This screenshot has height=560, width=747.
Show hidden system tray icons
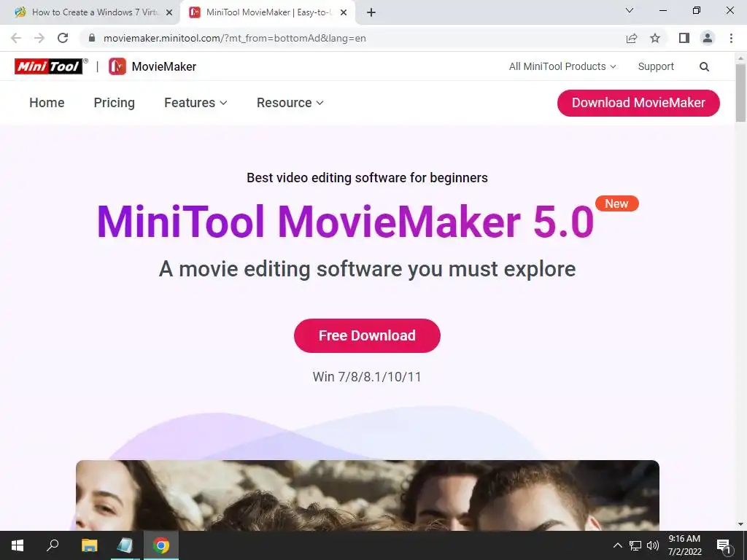(x=617, y=545)
